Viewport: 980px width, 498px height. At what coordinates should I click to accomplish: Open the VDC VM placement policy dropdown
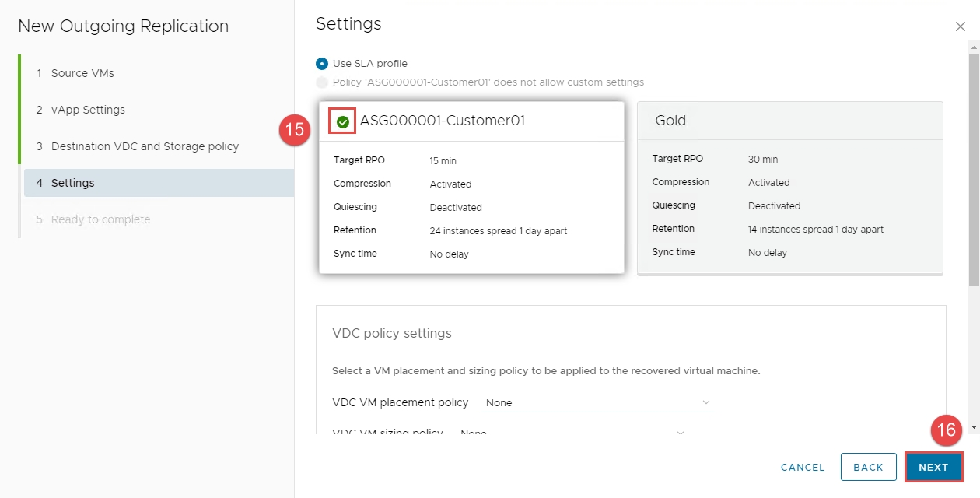[597, 402]
